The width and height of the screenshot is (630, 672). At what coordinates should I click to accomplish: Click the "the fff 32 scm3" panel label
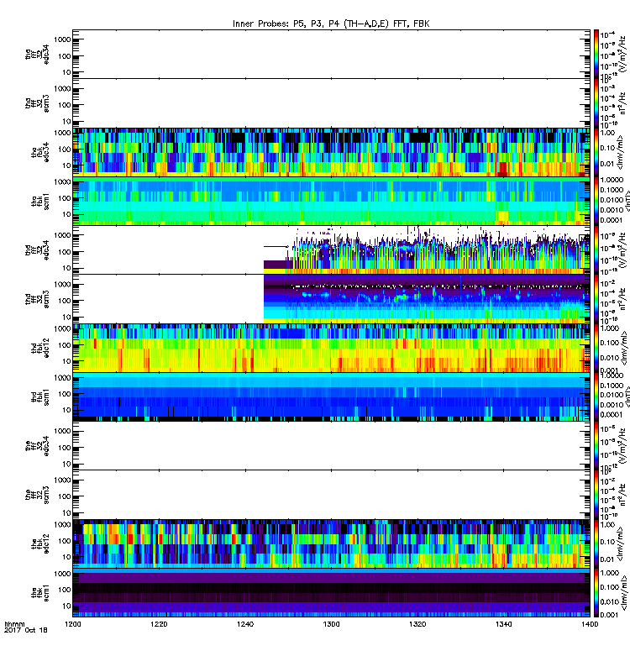pyautogui.click(x=37, y=495)
